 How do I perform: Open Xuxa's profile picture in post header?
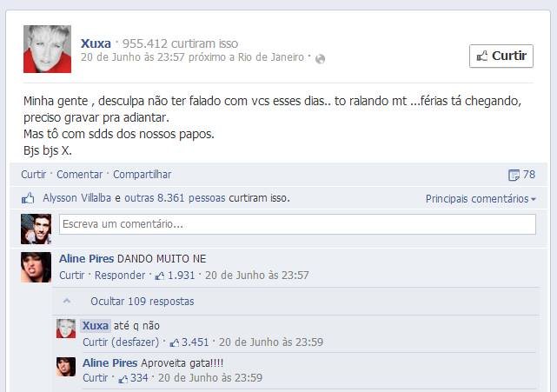47,49
